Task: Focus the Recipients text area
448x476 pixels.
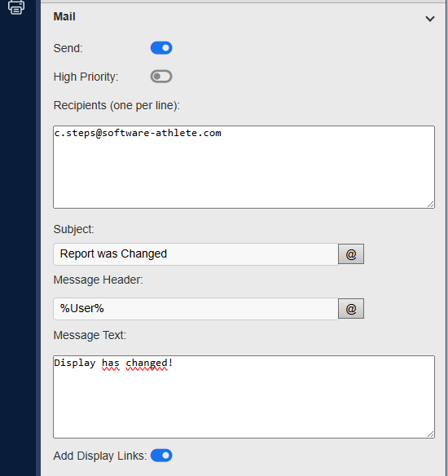Action: click(244, 167)
